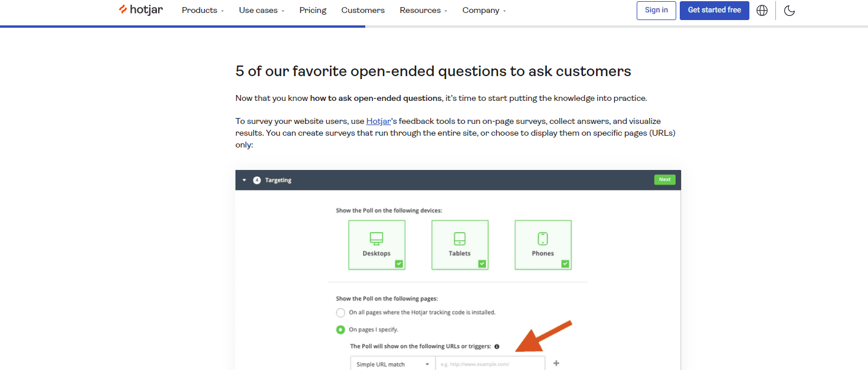Uncheck the Phones checkbox
This screenshot has width=868, height=370.
point(565,264)
